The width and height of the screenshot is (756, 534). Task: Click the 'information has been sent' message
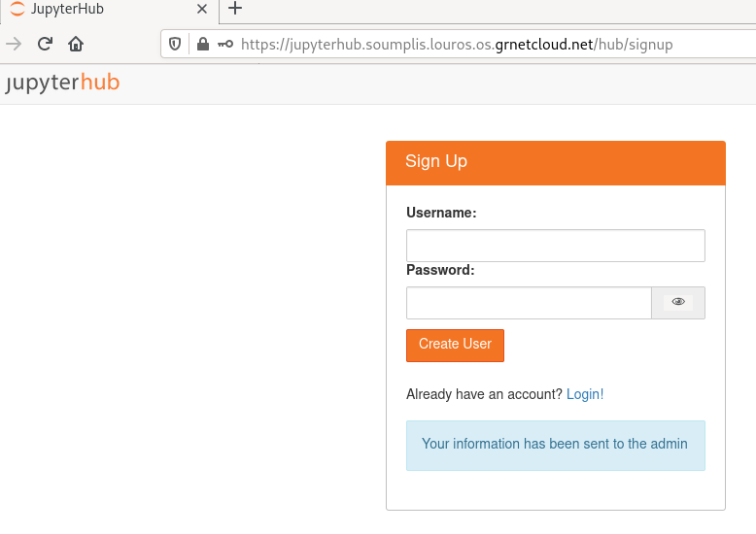point(555,445)
